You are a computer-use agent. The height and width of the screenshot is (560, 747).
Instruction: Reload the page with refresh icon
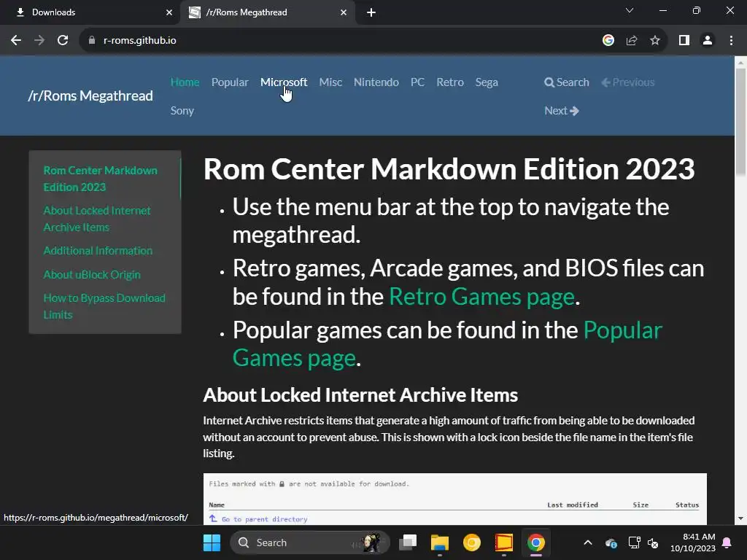tap(63, 41)
